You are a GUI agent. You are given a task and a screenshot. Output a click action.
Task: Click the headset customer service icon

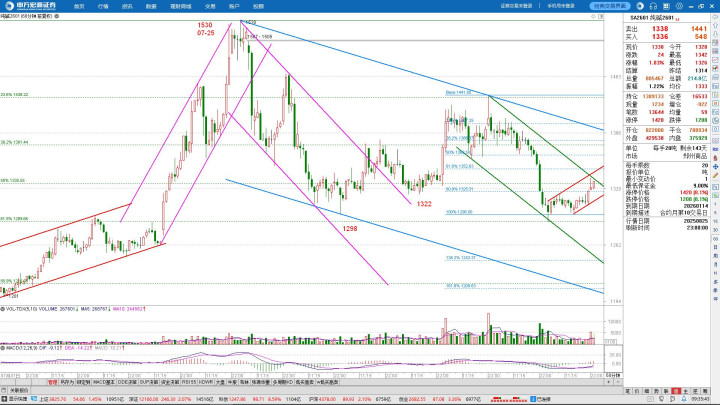653,6
